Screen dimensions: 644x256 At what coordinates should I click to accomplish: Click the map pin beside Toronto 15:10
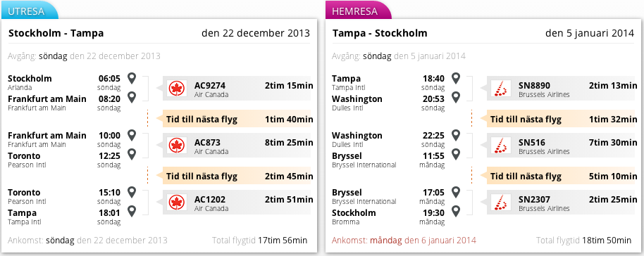pos(132,192)
